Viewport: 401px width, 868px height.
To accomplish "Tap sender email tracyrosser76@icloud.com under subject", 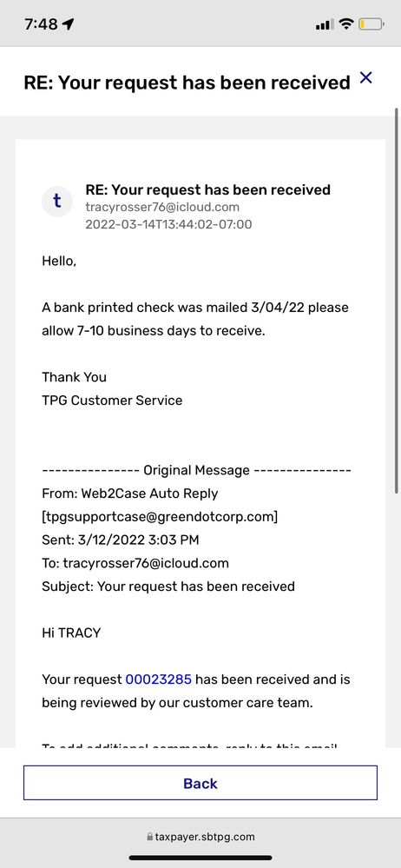I will coord(162,207).
